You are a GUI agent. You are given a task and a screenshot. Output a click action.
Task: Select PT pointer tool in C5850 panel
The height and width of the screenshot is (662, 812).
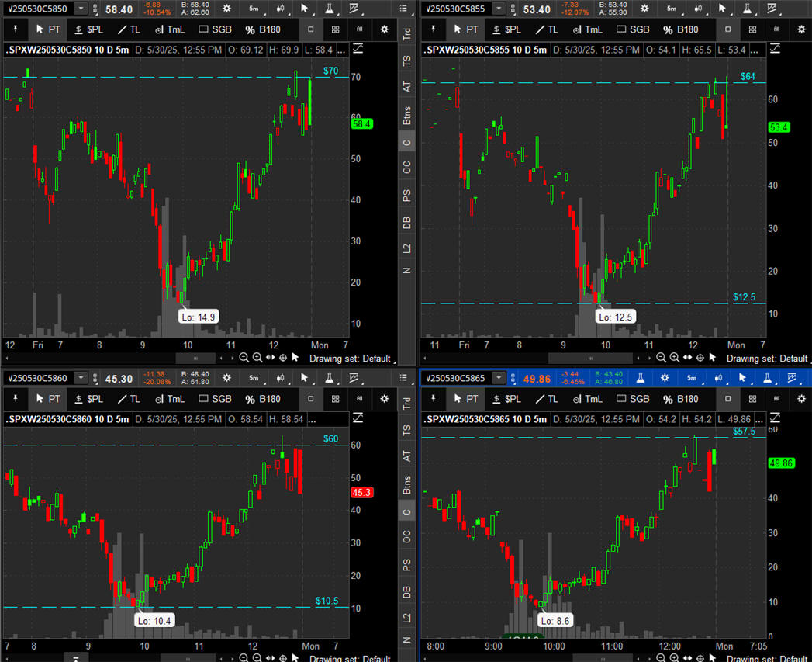point(48,29)
